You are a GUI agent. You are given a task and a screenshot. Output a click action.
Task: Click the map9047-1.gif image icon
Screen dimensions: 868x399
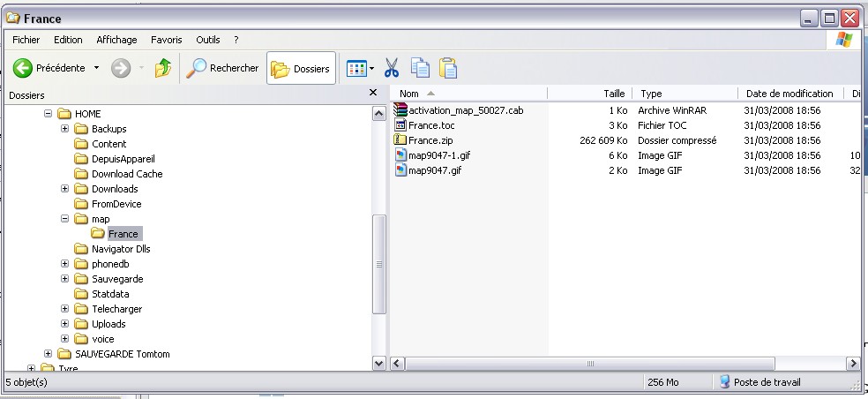400,155
